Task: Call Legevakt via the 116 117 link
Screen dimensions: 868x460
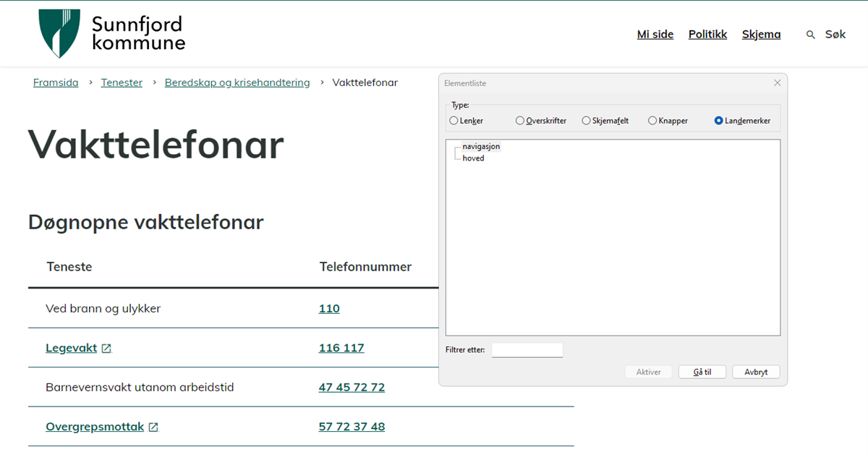Action: (341, 347)
